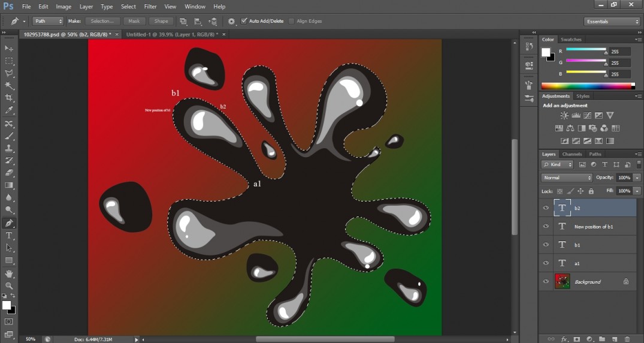Delete layer using the trash icon
This screenshot has width=644, height=343.
[627, 339]
